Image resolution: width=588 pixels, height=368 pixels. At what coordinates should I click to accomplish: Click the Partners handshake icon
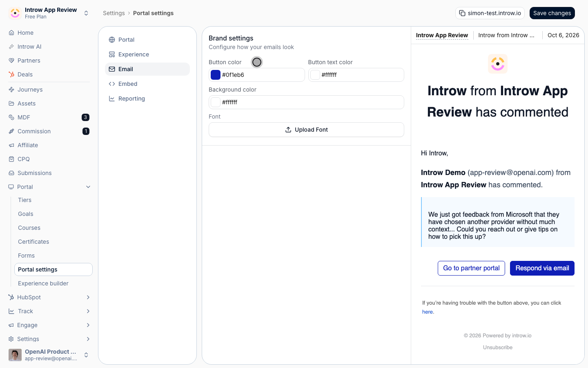click(x=11, y=61)
